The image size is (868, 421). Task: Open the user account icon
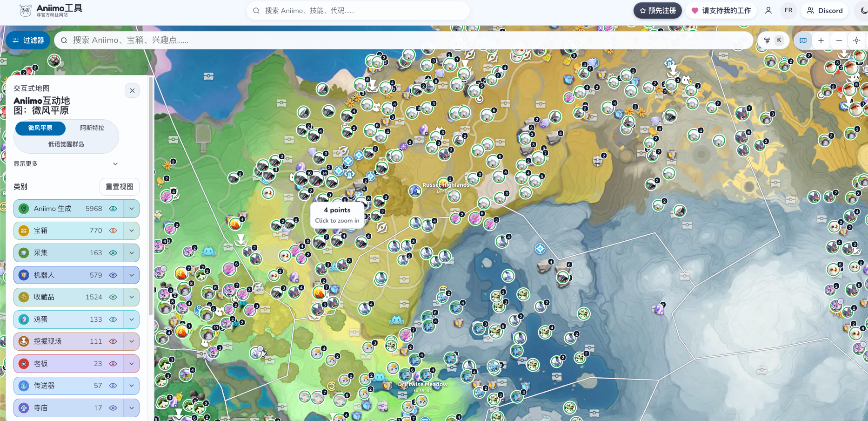coord(768,11)
